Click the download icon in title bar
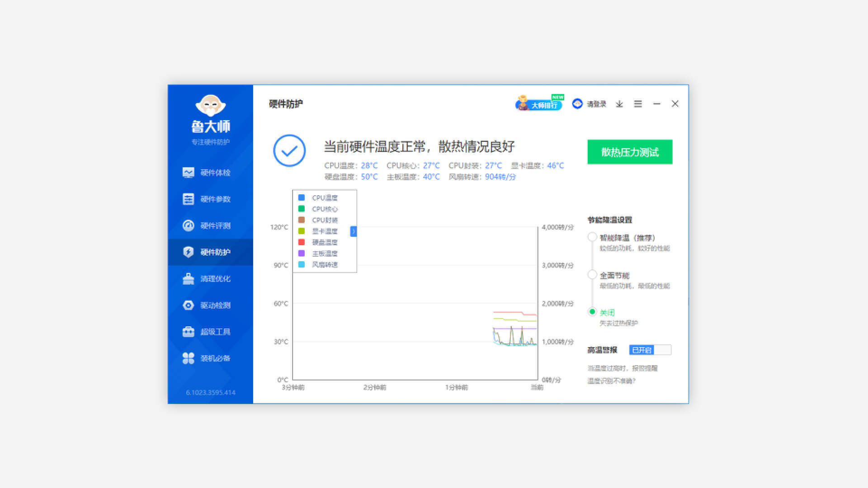 pos(619,104)
